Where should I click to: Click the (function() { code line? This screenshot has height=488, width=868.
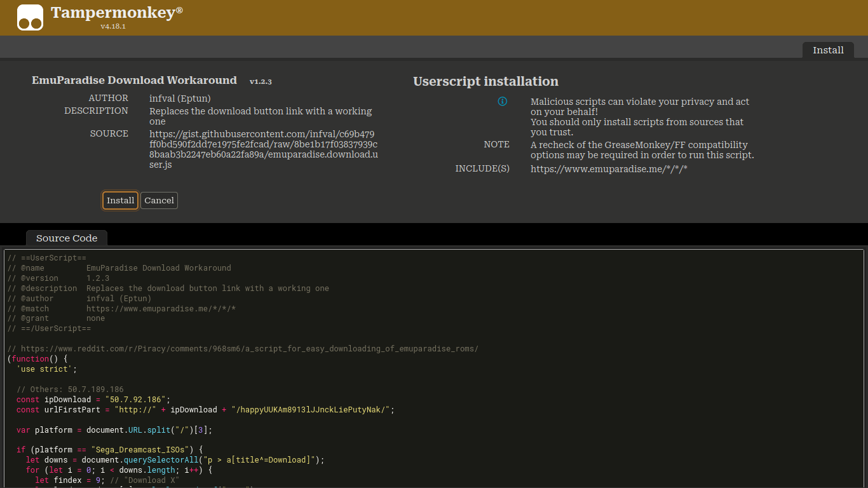[x=37, y=359]
